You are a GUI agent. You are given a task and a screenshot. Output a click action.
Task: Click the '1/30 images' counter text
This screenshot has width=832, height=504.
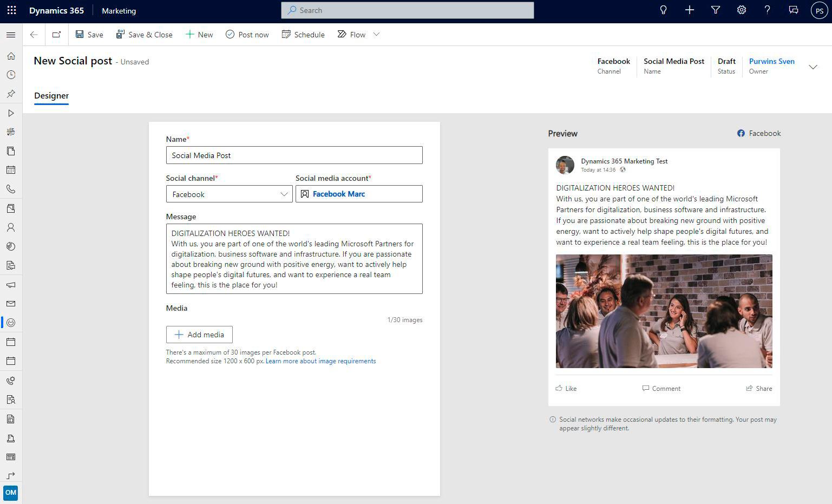point(405,320)
